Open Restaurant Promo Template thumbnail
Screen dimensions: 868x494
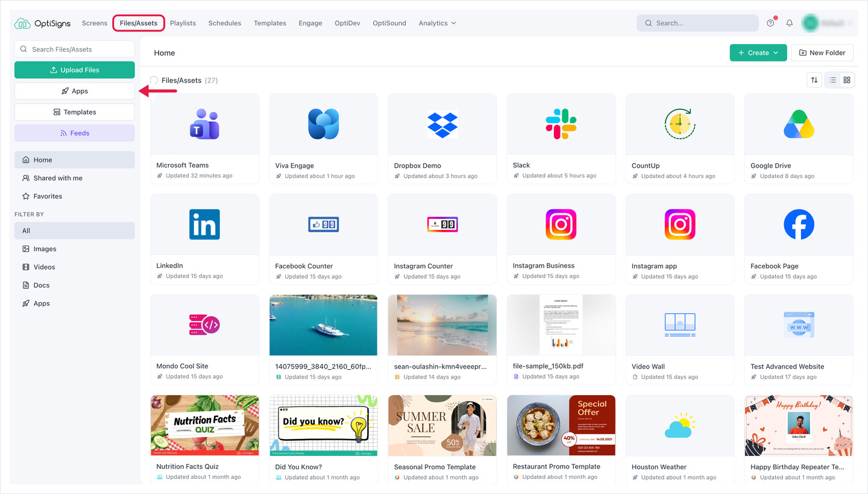point(561,425)
